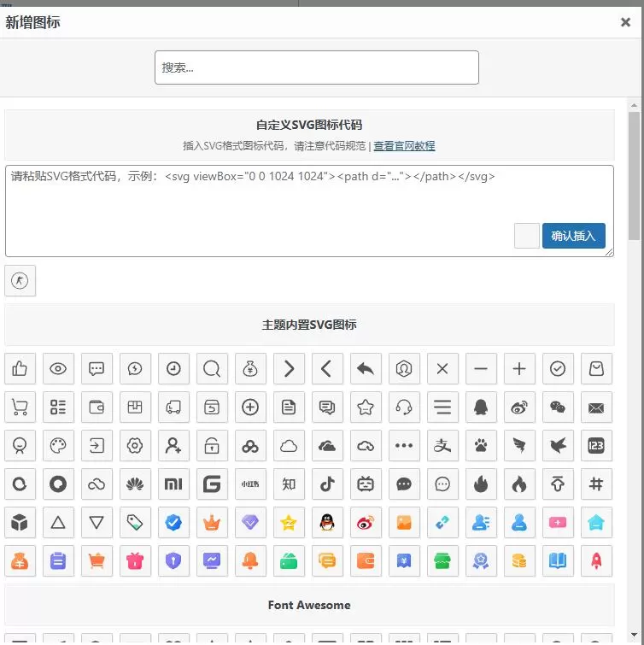Choose the monochrome Weibo icon
The image size is (644, 645).
coord(519,408)
